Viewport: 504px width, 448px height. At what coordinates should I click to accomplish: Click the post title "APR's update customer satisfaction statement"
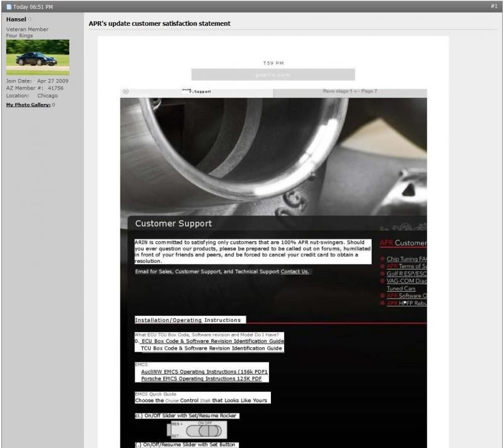(x=159, y=23)
